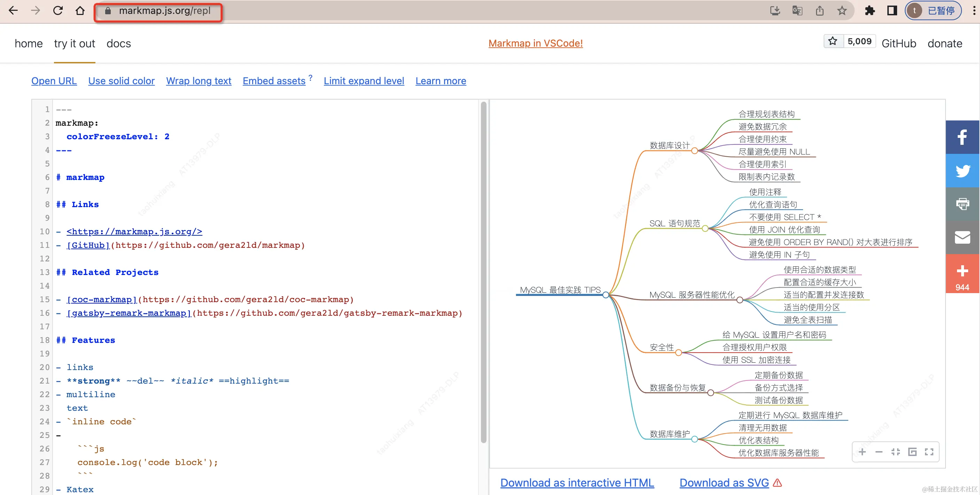Share via the Twitter bird icon
980x495 pixels.
963,171
